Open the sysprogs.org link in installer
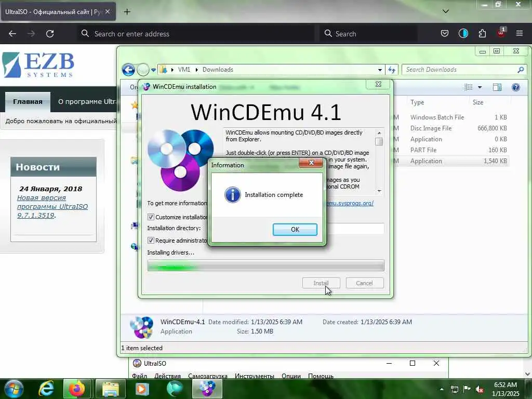532x399 pixels. 350,203
